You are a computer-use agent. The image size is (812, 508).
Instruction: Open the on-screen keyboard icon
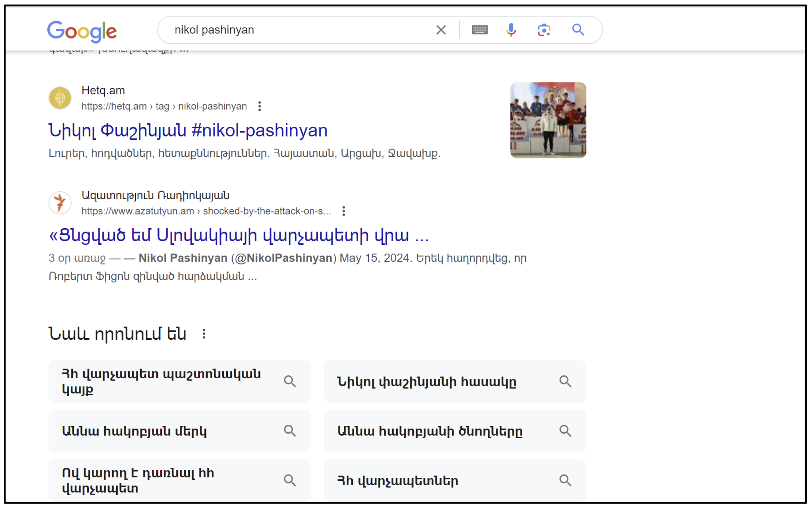tap(479, 30)
